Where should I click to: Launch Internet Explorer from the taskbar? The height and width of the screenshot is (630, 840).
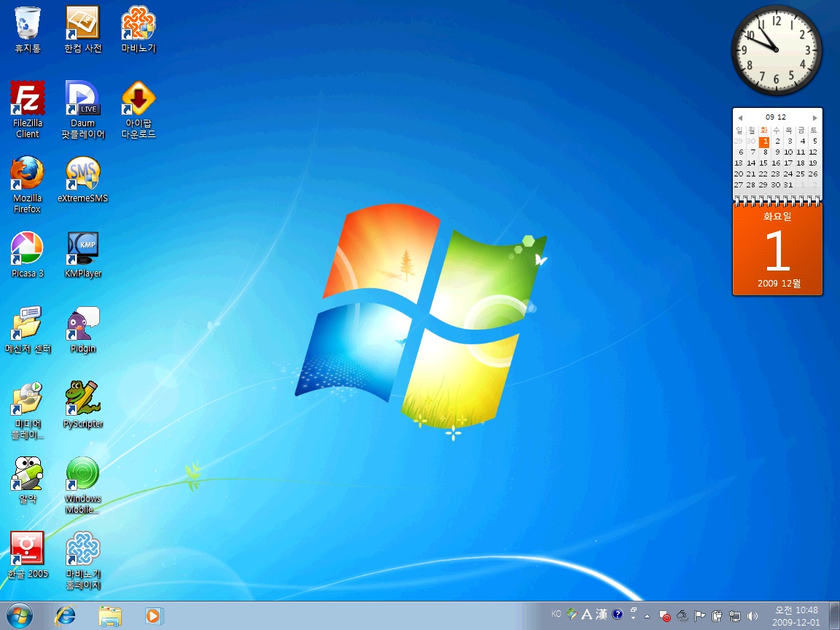click(x=66, y=616)
